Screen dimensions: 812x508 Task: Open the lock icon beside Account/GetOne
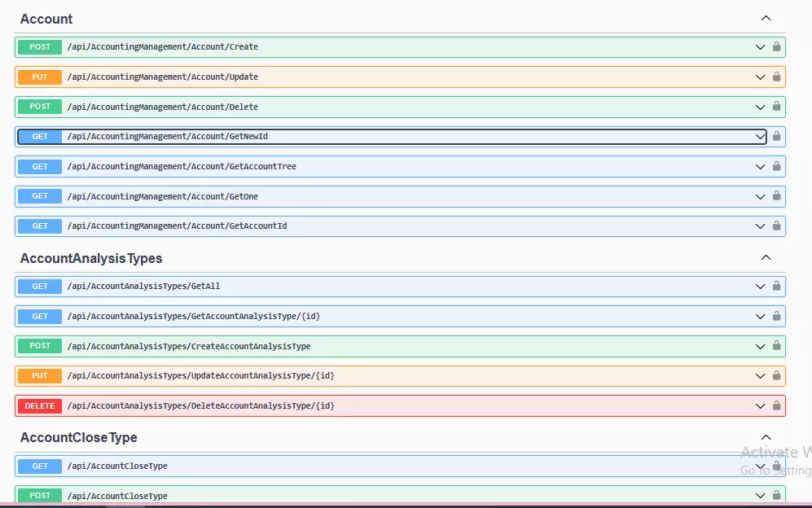[775, 195]
